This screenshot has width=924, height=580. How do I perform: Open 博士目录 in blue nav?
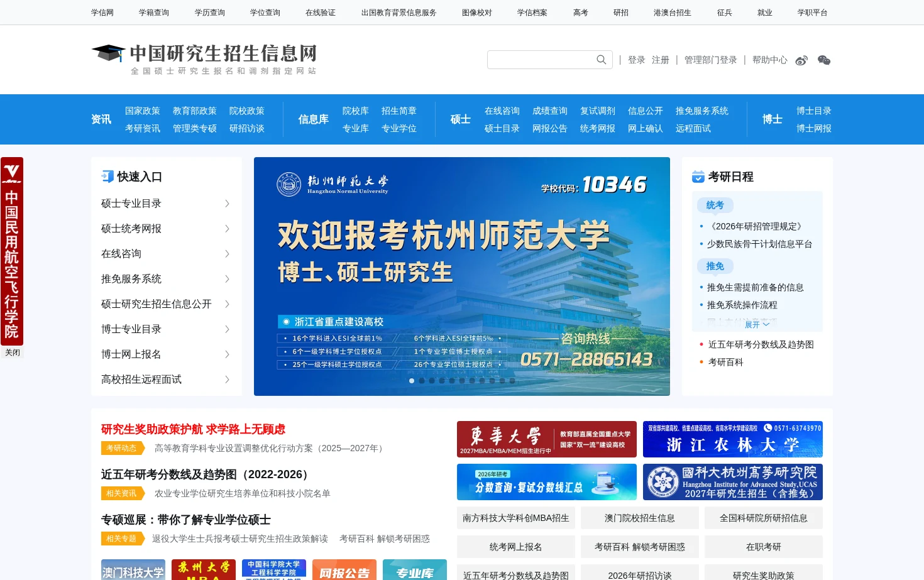[814, 111]
